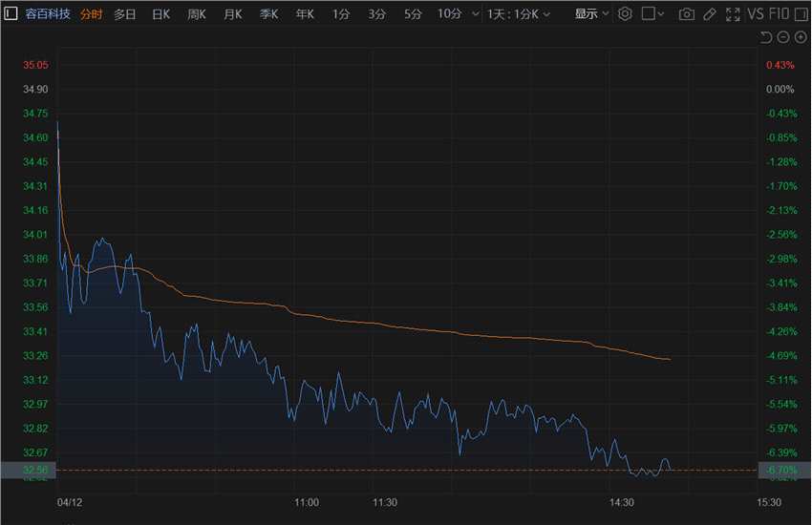The image size is (812, 525).
Task: Click the 04/12 date label
Action: [70, 503]
